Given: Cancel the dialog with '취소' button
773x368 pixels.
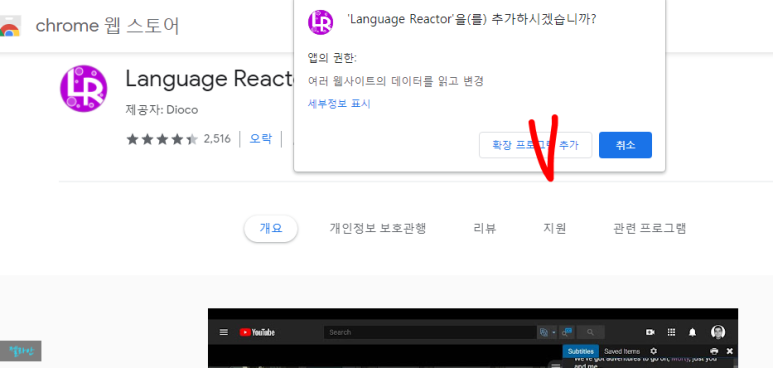Looking at the screenshot, I should [x=625, y=145].
